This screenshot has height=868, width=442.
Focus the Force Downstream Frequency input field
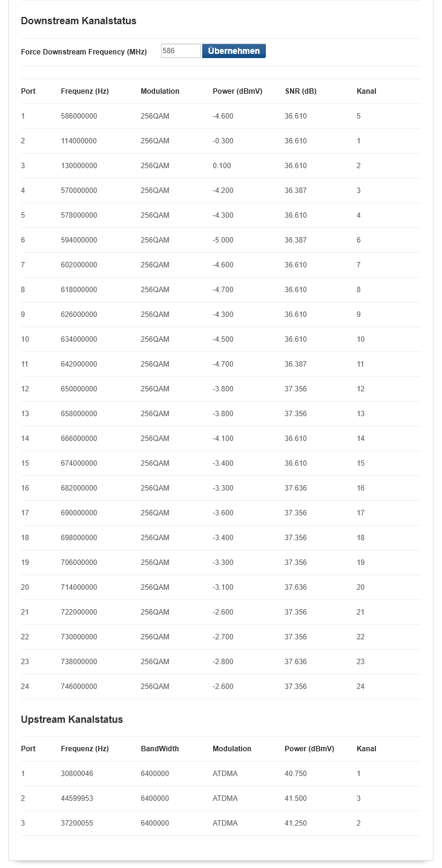coord(180,51)
